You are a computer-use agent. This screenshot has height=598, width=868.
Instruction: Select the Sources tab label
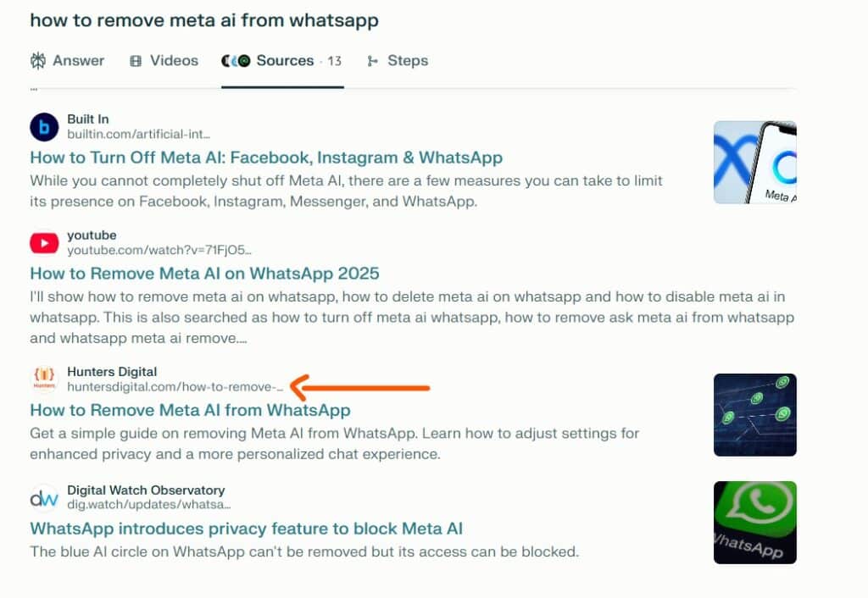coord(285,61)
